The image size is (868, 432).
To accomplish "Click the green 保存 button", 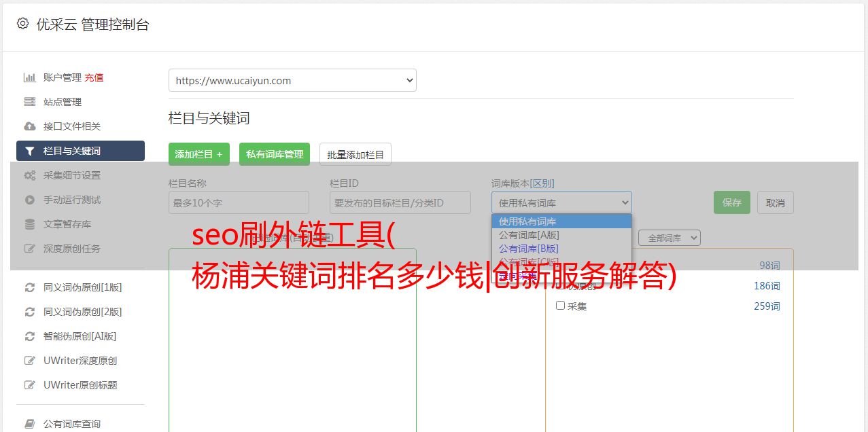I will coord(732,202).
